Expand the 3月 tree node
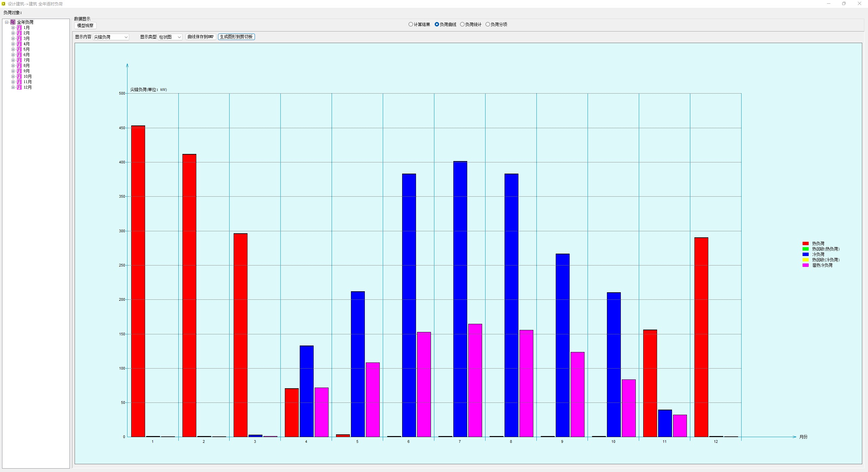Screen dimensions: 868x472 click(x=13, y=38)
